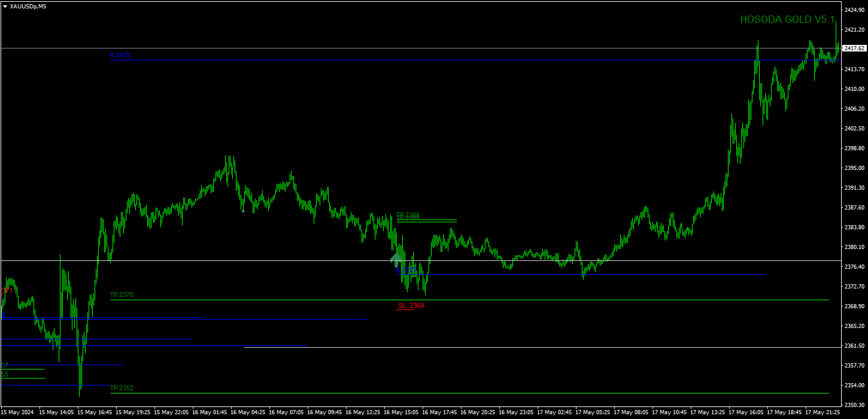Select the 57 level label at bottom-left
868x419 pixels.
click(5, 365)
